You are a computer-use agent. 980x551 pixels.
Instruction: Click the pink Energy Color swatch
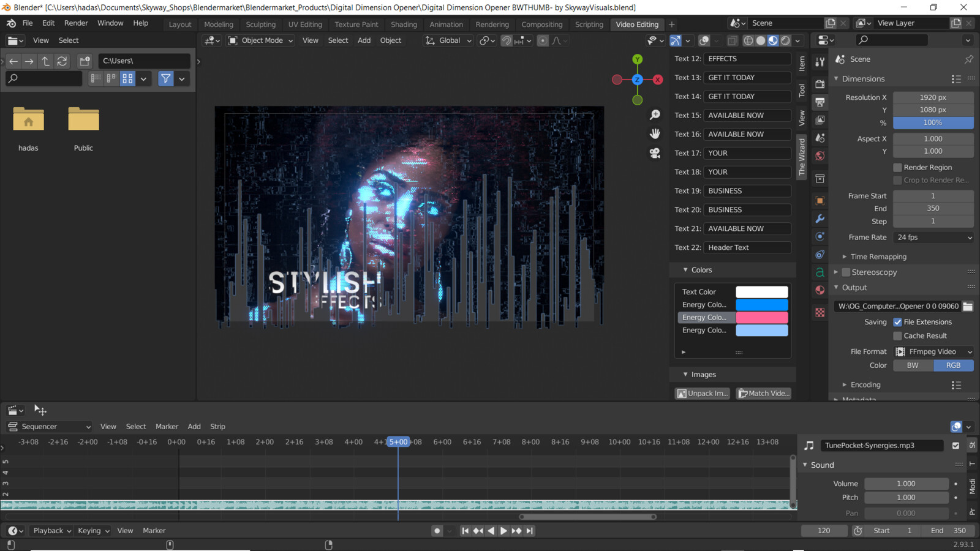point(762,317)
